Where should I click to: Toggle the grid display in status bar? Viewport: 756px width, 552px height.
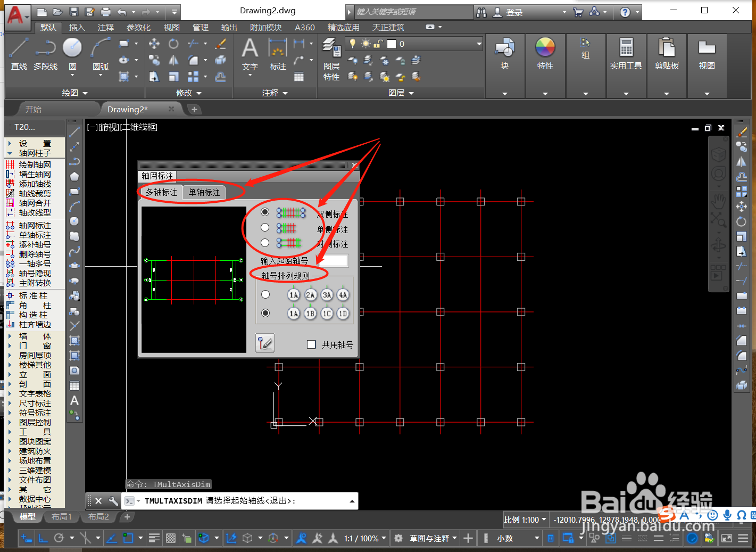pyautogui.click(x=171, y=538)
